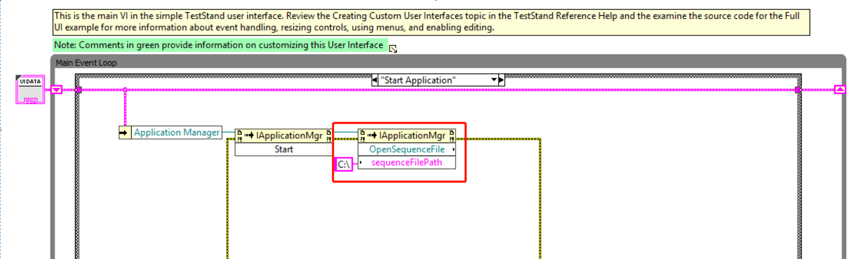Screen dimensions: 868x259
Task: Select the first IApplicationMgr invoke node header
Action: (284, 136)
